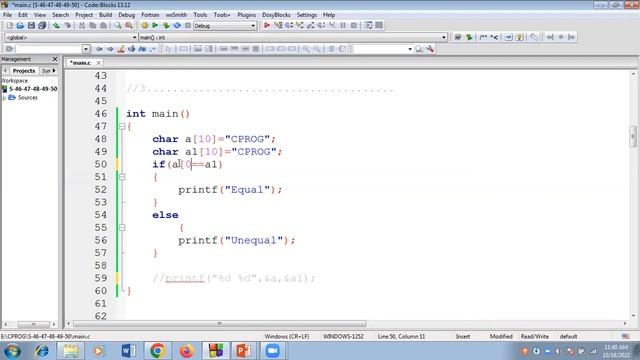Click the Stop debugger icon
Image resolution: width=640 pixels, height=360 pixels.
(x=354, y=25)
